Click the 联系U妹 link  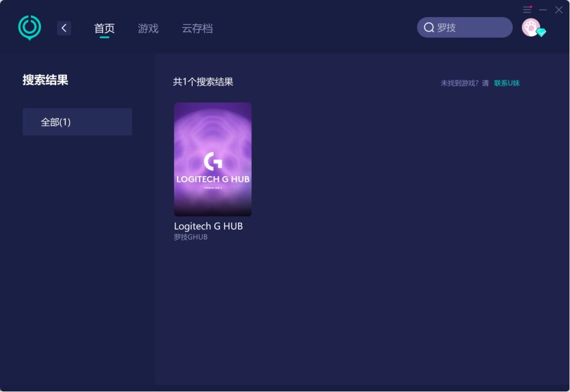[507, 83]
